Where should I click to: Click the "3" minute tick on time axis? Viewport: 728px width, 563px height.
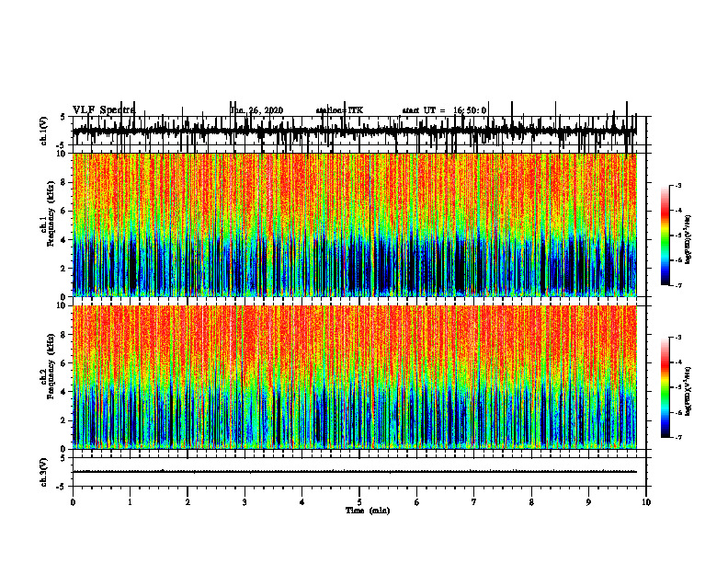coord(245,502)
